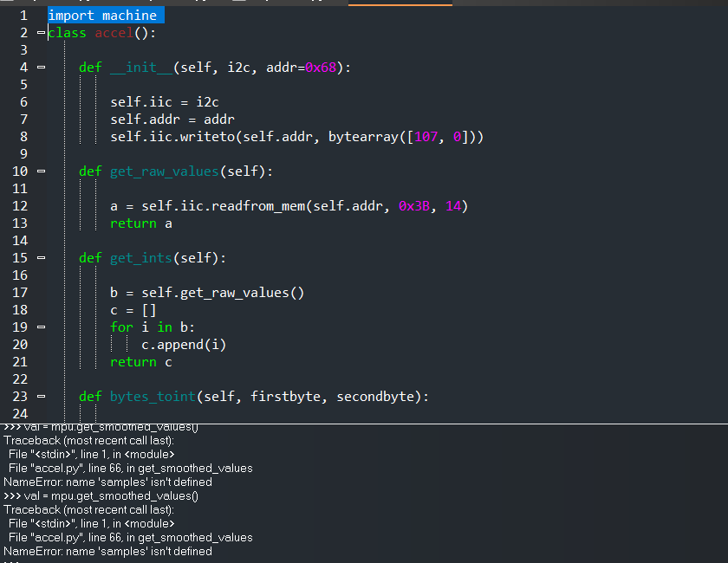Click first NameError 'samples' message in console
Screen dimensions: 728x563
(107, 482)
